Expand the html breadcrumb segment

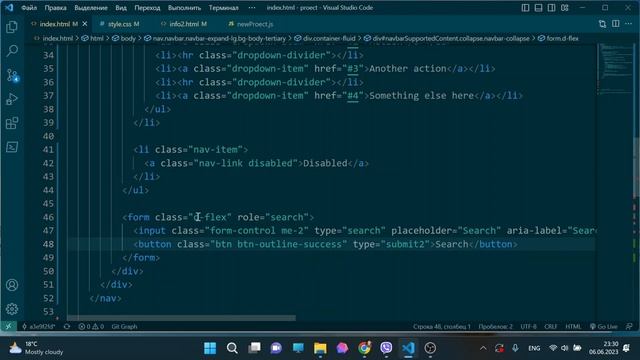93,38
